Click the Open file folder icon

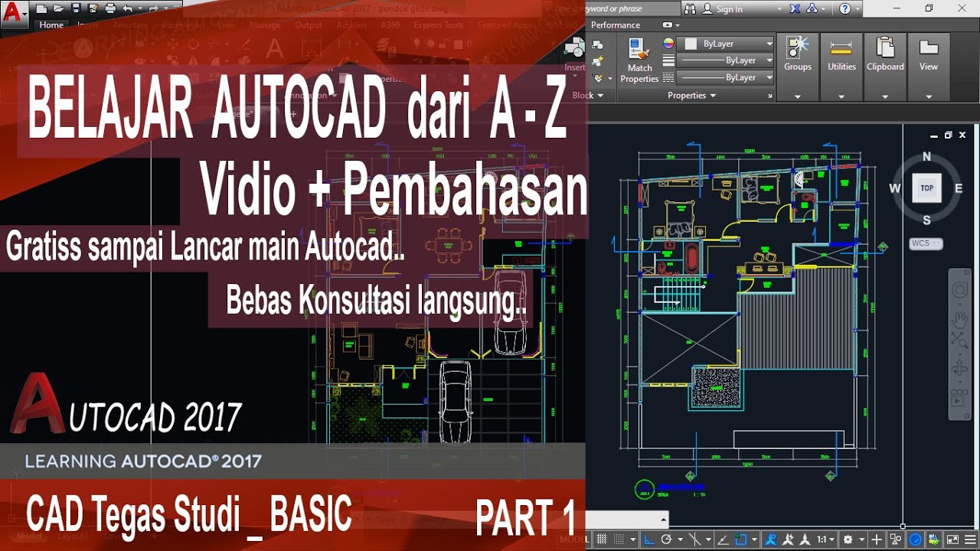(x=58, y=8)
